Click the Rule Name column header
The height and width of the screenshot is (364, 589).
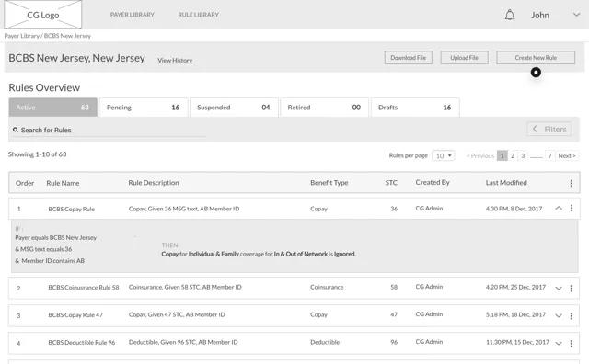click(63, 183)
